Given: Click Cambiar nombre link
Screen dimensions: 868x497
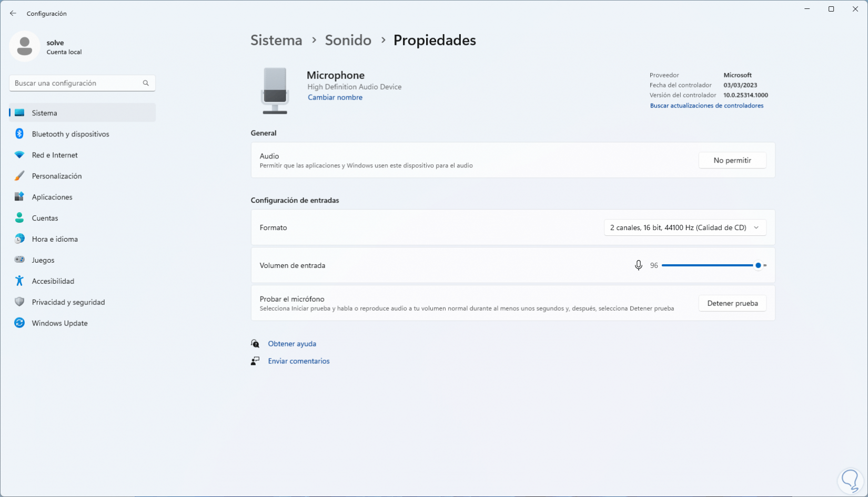Looking at the screenshot, I should [x=335, y=97].
